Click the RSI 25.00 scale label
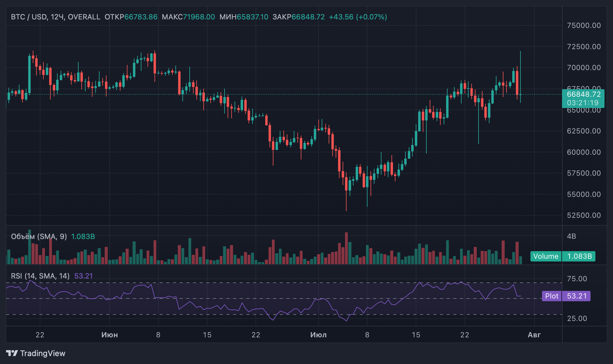The image size is (613, 364). [x=577, y=318]
